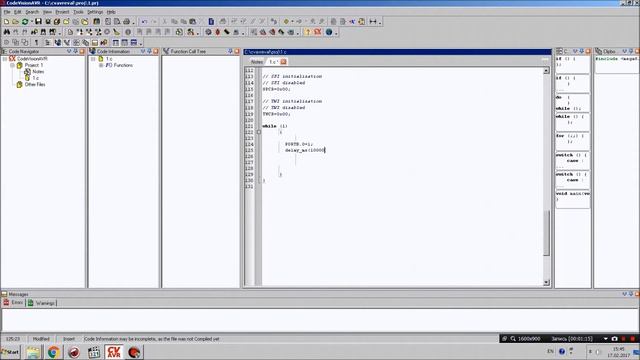640x360 pixels.
Task: Open the Edit menu
Action: tap(18, 12)
